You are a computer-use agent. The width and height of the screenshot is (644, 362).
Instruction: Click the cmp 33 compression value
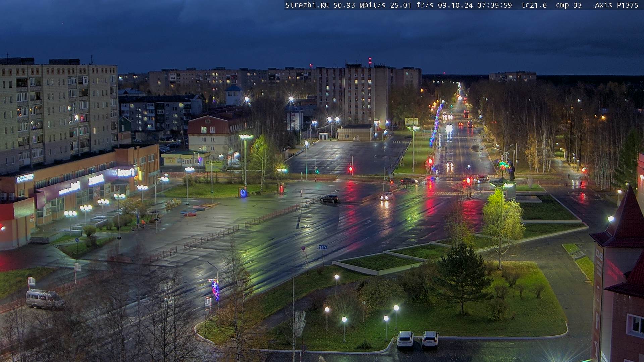(569, 5)
